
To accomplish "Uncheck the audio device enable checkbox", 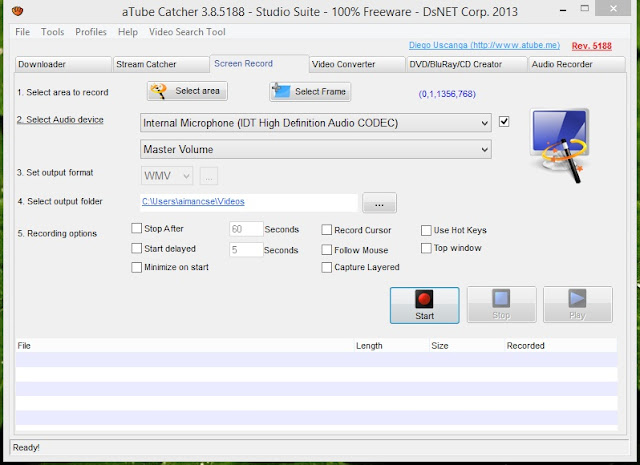I will coord(504,122).
